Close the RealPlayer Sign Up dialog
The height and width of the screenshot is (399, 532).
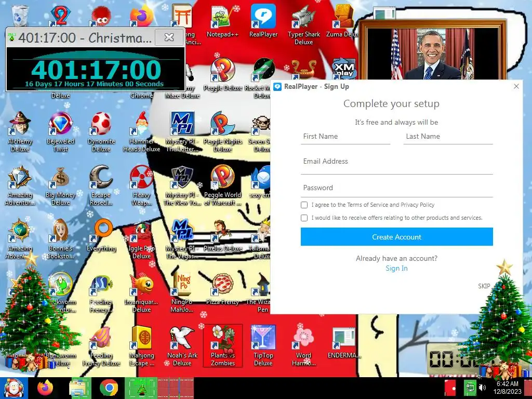point(516,87)
